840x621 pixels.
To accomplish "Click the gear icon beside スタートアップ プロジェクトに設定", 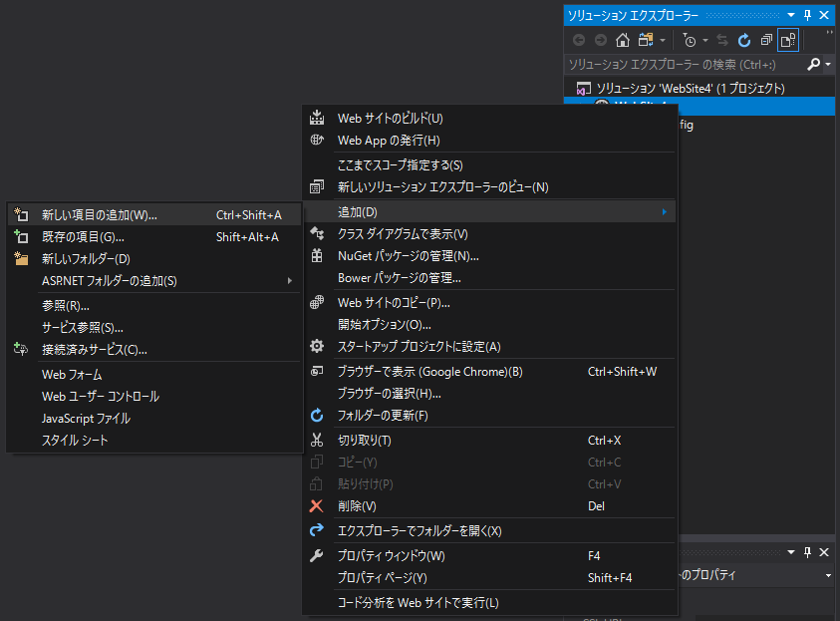I will pyautogui.click(x=317, y=347).
